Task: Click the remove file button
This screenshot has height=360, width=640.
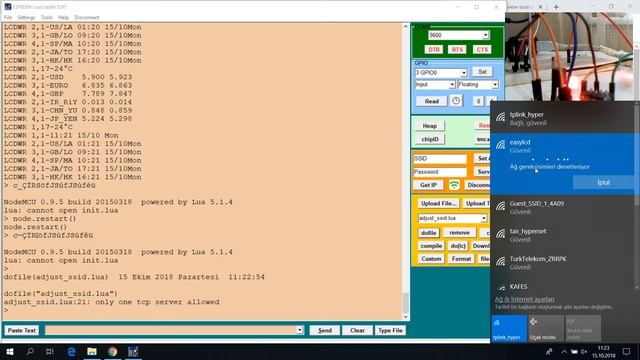Action: click(459, 233)
